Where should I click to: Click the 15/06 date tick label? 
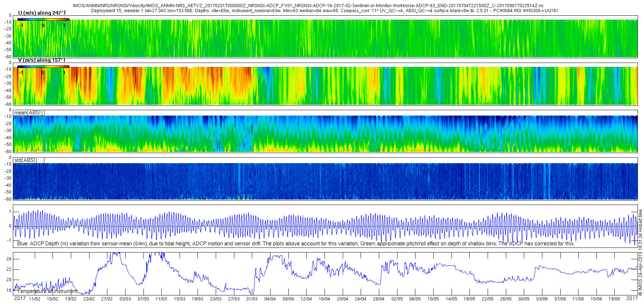596,299
